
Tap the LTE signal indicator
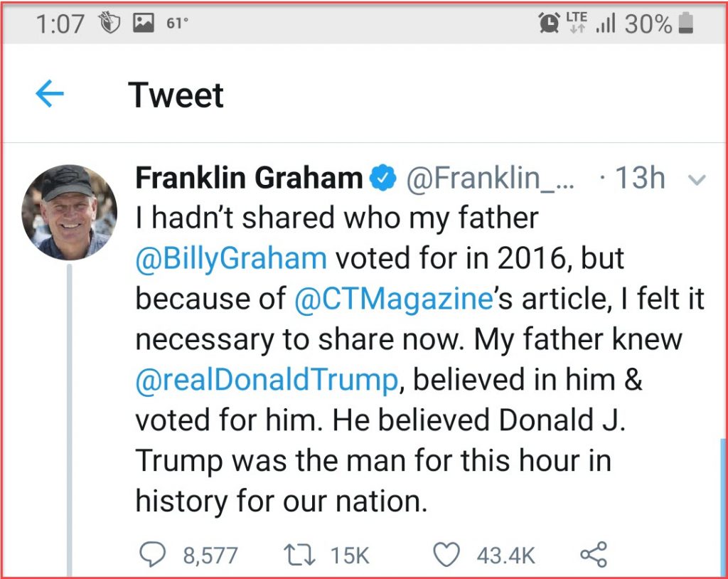point(577,23)
